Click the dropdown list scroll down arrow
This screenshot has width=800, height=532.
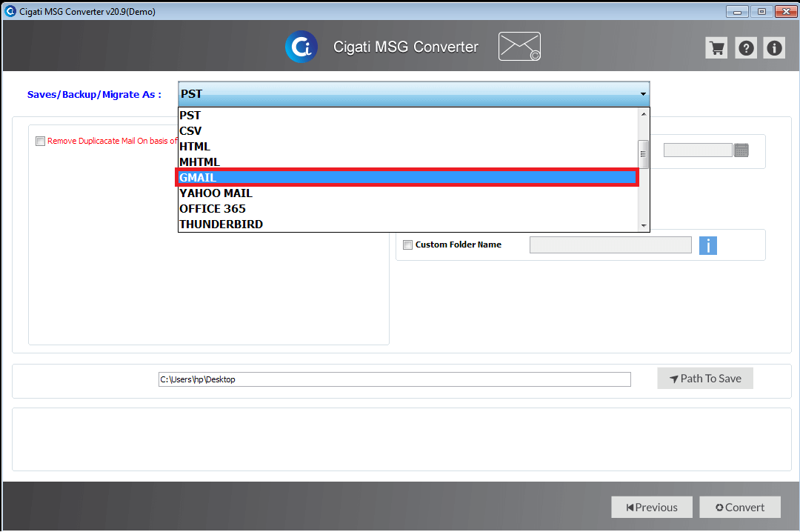[644, 225]
